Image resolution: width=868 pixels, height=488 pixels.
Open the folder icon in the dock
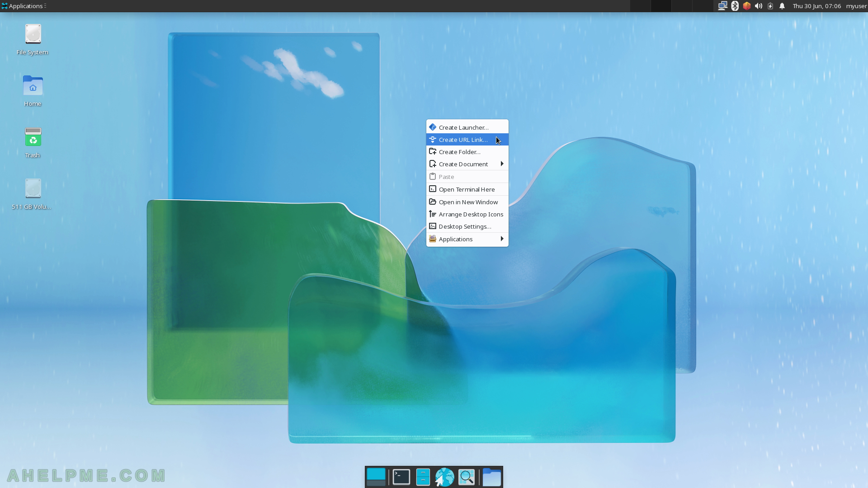[x=492, y=477]
